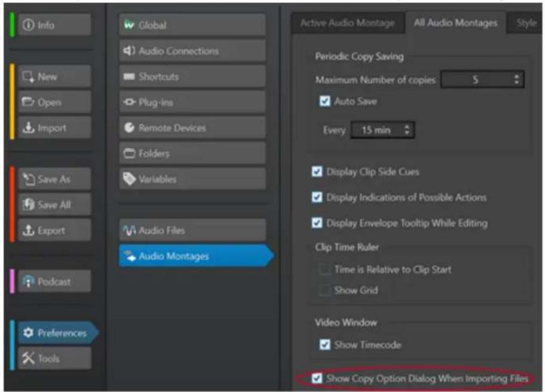Open the Info section
The width and height of the screenshot is (545, 392).
54,25
